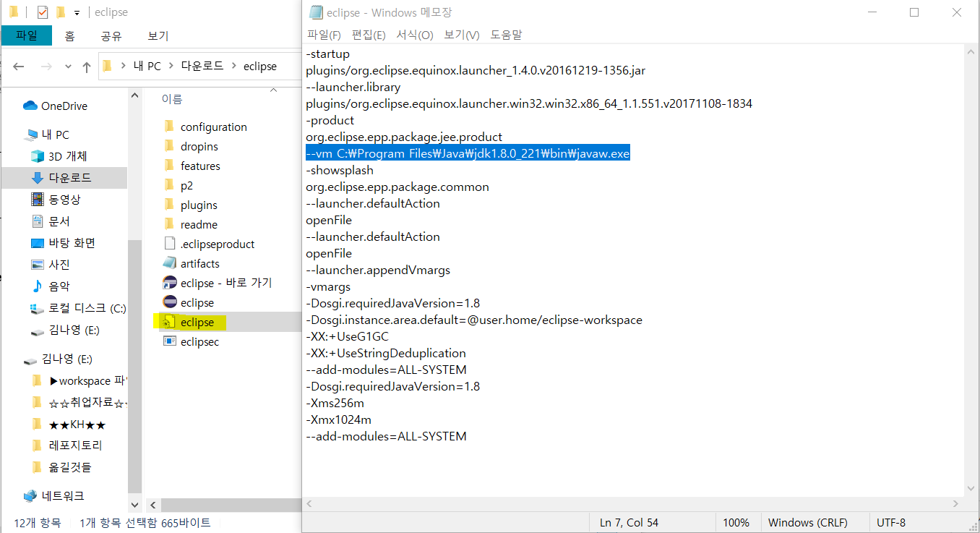This screenshot has width=980, height=533.
Task: Open the 공유 ribbon tab
Action: [x=111, y=35]
